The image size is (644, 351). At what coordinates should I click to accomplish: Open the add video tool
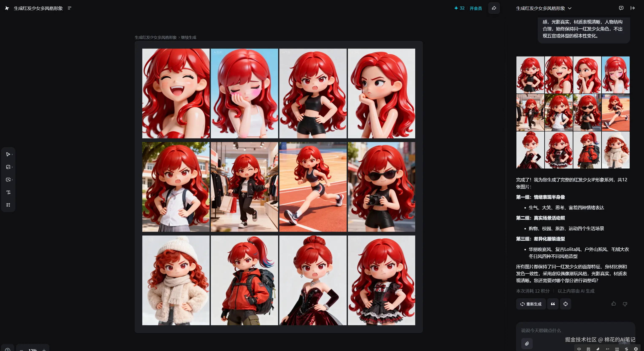pyautogui.click(x=8, y=180)
